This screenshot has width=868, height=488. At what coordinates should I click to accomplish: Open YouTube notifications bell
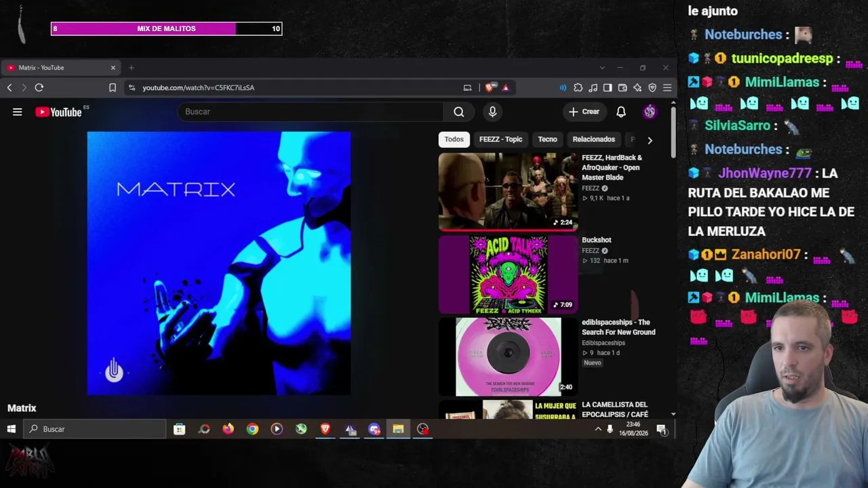pos(621,112)
